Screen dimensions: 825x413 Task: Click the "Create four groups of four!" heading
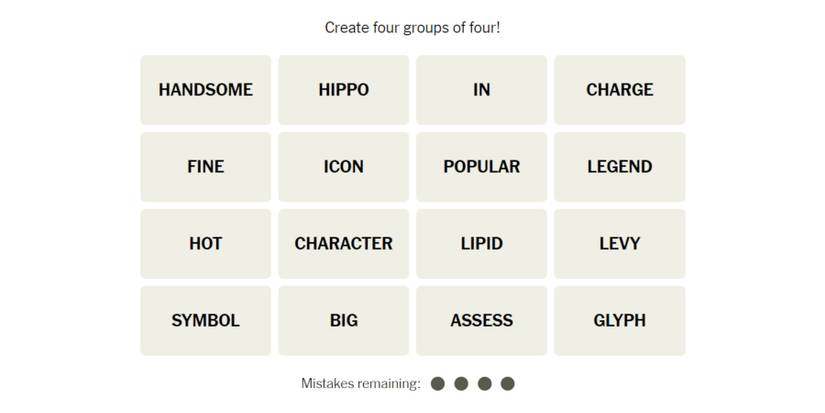click(x=412, y=28)
